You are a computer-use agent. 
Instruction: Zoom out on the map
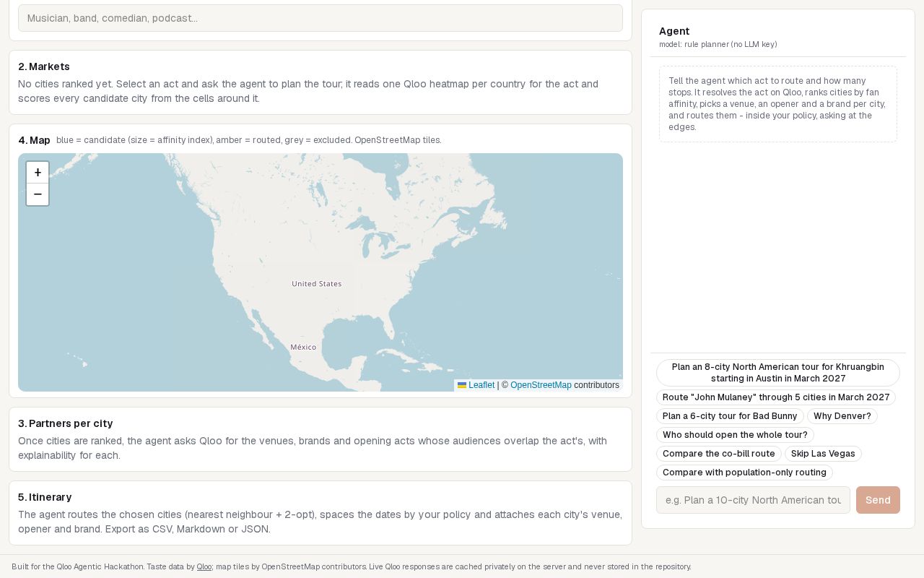pos(38,194)
